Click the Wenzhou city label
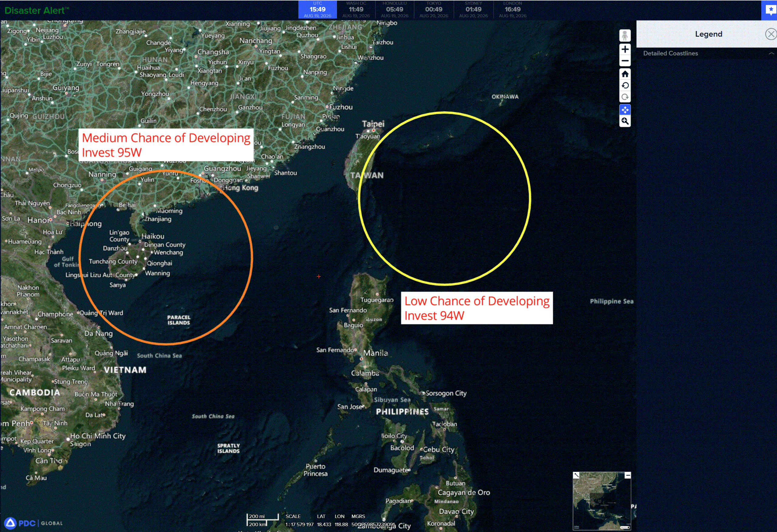The height and width of the screenshot is (532, 777). (371, 58)
